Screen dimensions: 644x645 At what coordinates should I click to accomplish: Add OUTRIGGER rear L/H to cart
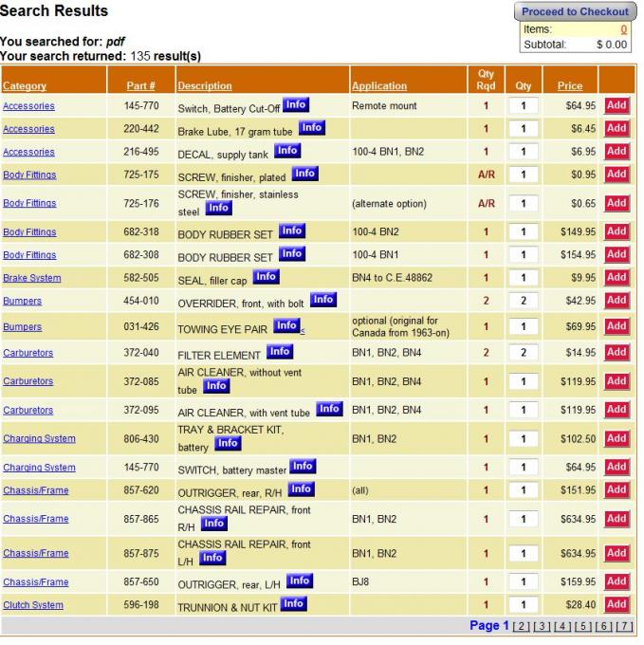pyautogui.click(x=616, y=581)
